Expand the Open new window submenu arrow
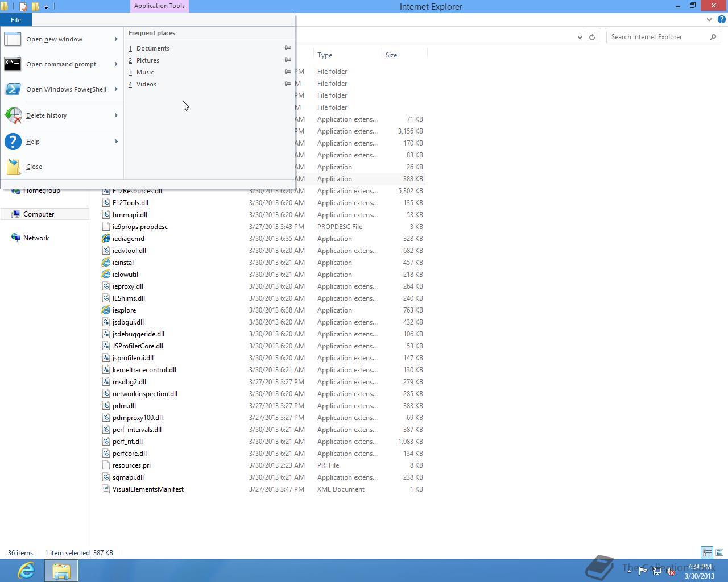Screen dimensions: 728x582 (117, 39)
